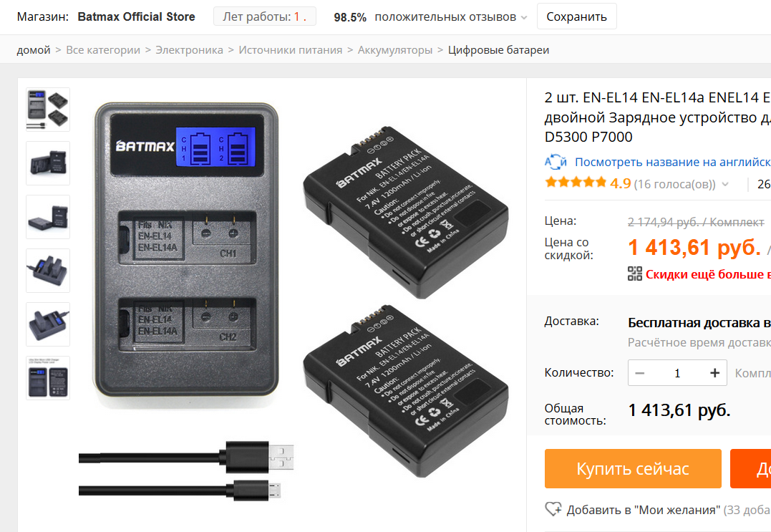Click the Купить сейчас button

633,468
